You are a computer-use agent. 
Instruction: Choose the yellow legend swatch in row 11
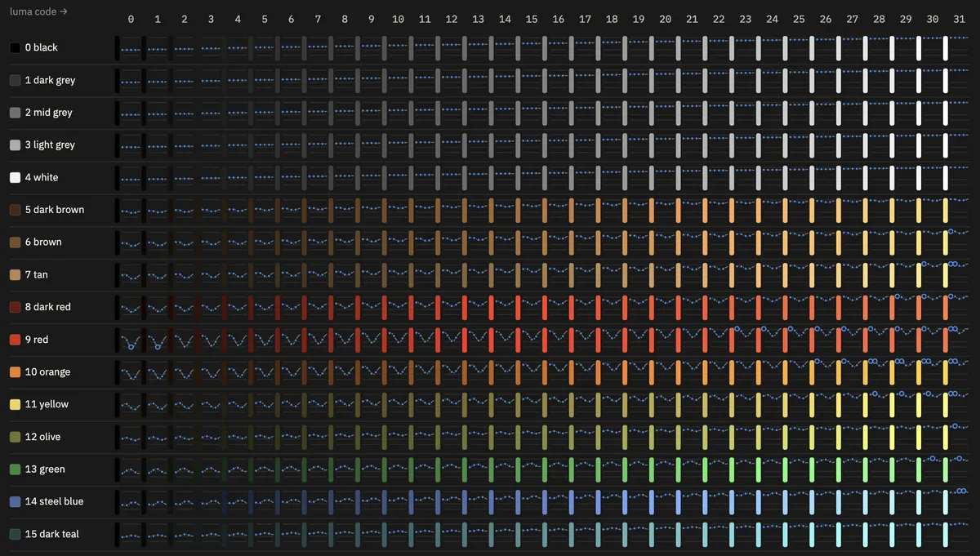tap(15, 404)
